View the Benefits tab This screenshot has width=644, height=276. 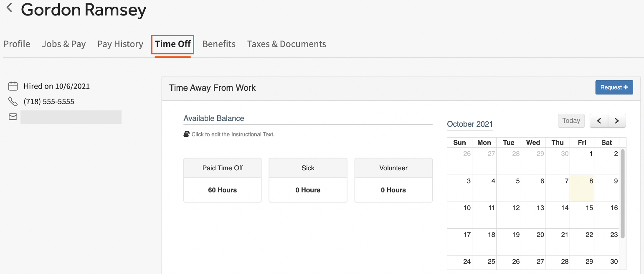click(x=219, y=44)
